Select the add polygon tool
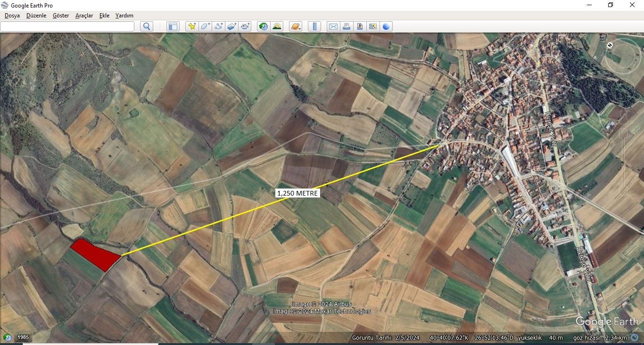Image resolution: width=644 pixels, height=345 pixels. click(205, 26)
